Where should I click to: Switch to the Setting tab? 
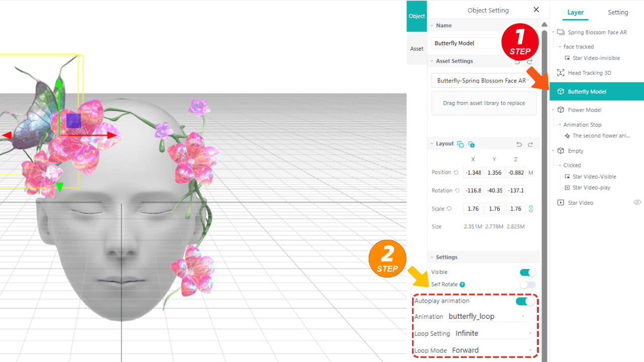click(x=618, y=12)
